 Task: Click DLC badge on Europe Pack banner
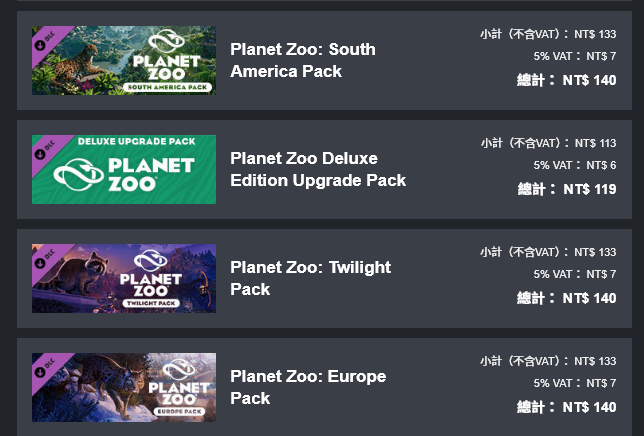click(x=45, y=368)
